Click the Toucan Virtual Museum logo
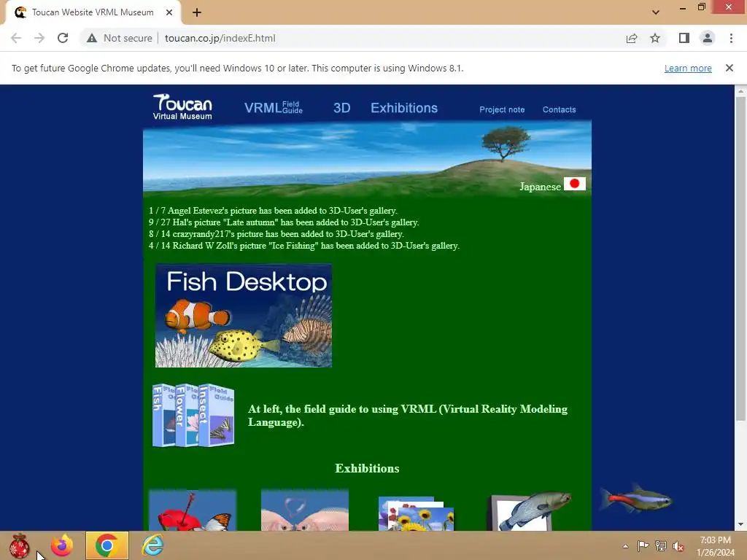The image size is (747, 560). click(182, 106)
